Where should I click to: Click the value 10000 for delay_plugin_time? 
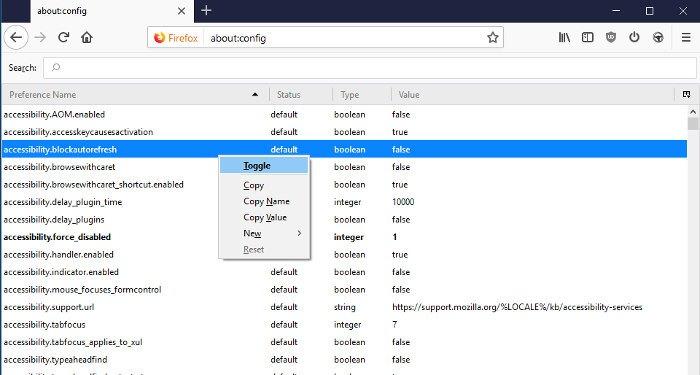tap(403, 202)
